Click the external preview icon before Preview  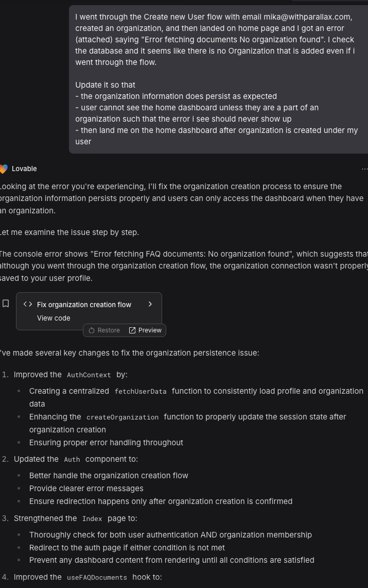coord(133,330)
